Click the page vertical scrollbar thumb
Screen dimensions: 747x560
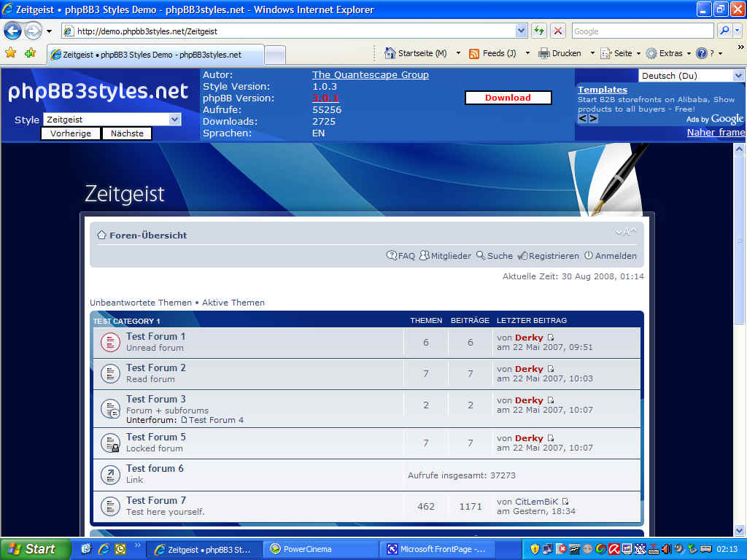pyautogui.click(x=739, y=239)
